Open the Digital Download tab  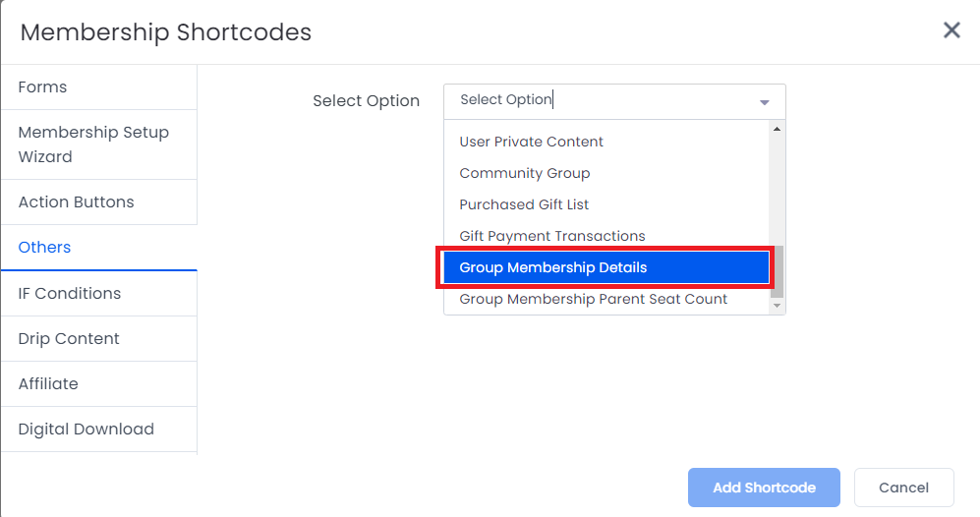point(86,430)
